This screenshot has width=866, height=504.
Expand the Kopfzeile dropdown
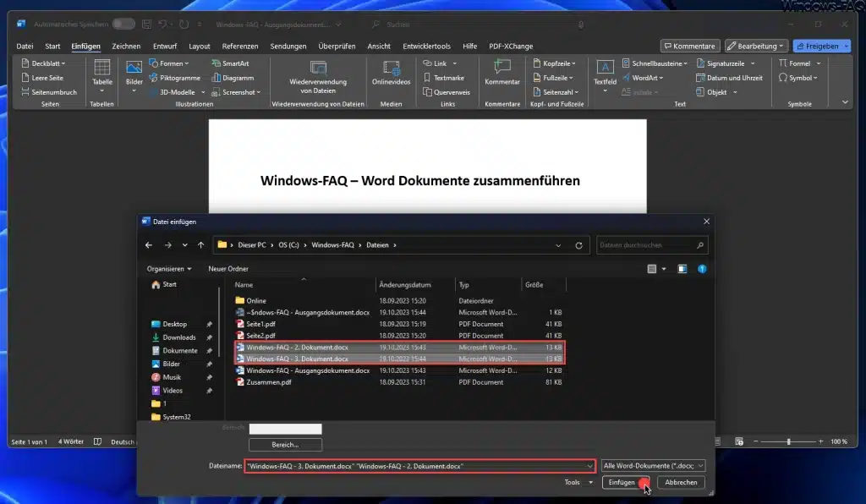(555, 63)
